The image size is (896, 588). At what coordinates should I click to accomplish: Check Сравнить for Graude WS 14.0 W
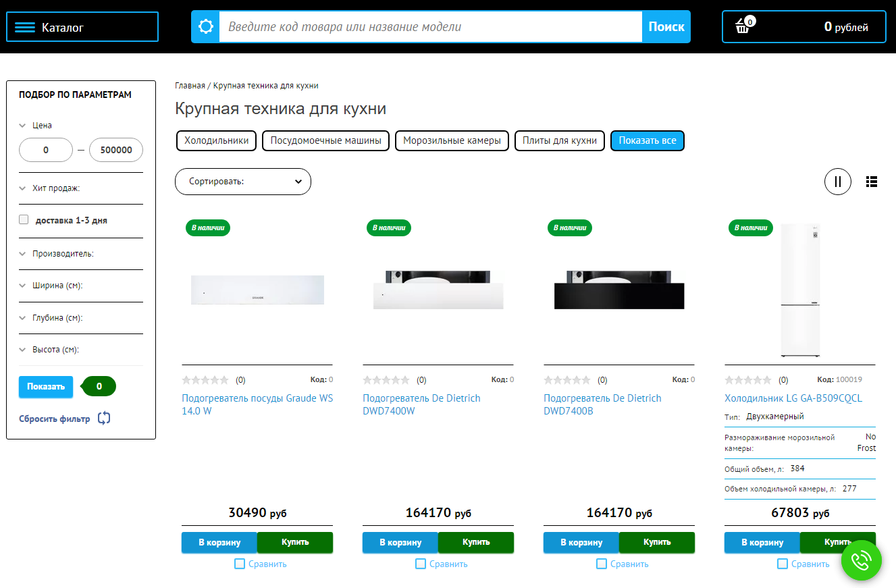[240, 564]
